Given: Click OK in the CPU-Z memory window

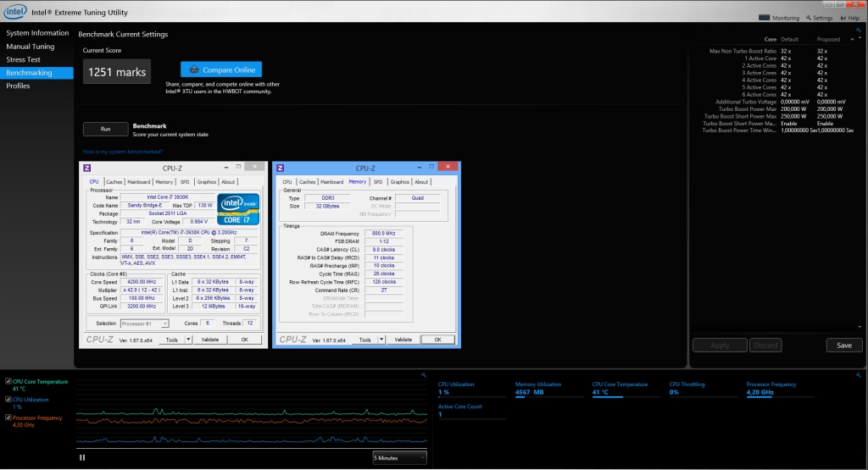Looking at the screenshot, I should tap(437, 340).
